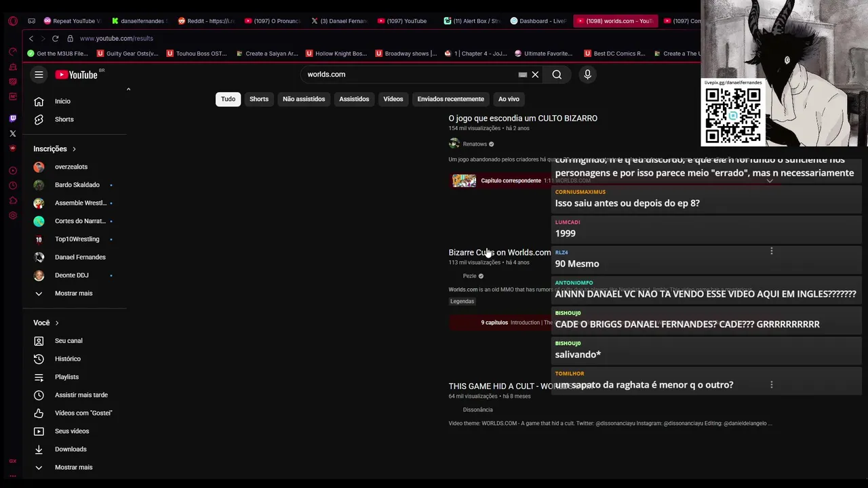Clear search with the X icon
868x488 pixels.
[x=535, y=75]
